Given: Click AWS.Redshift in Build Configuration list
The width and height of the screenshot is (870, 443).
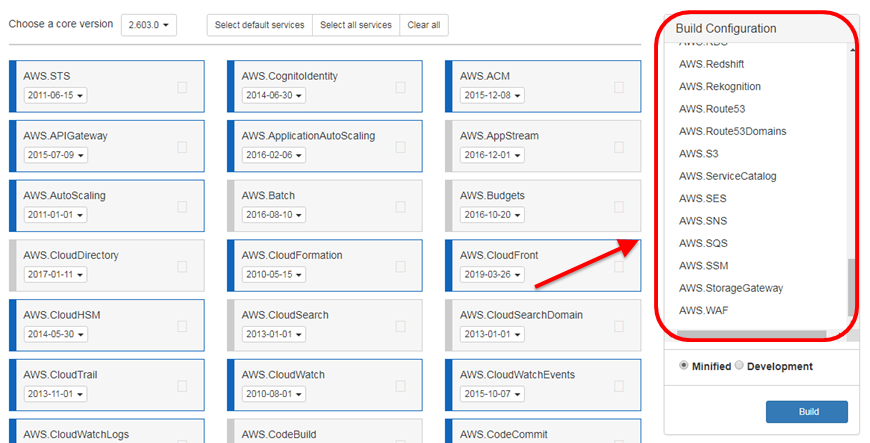Looking at the screenshot, I should coord(711,64).
